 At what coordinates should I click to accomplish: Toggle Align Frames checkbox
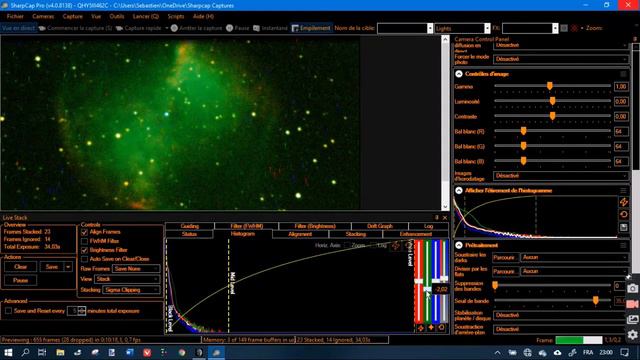[x=84, y=232]
